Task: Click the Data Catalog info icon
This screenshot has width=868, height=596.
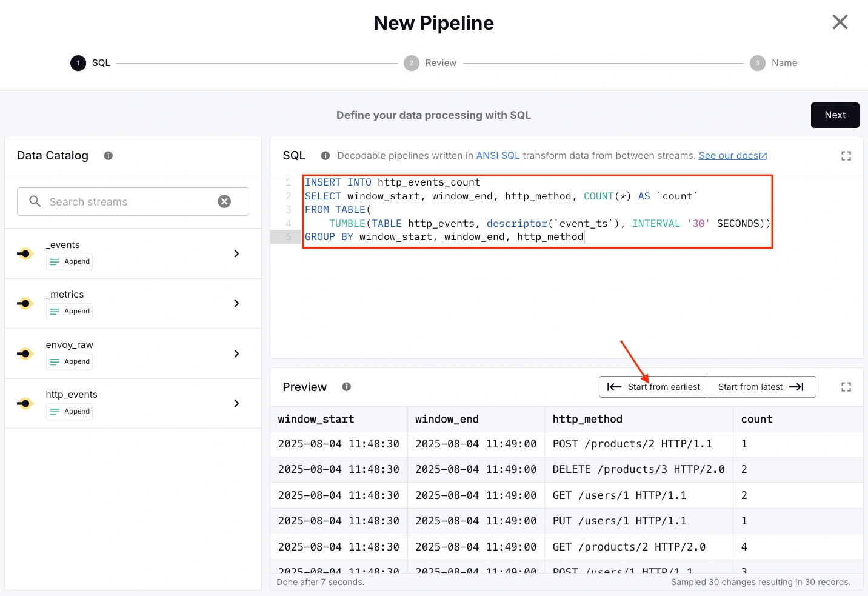Action: coord(109,156)
